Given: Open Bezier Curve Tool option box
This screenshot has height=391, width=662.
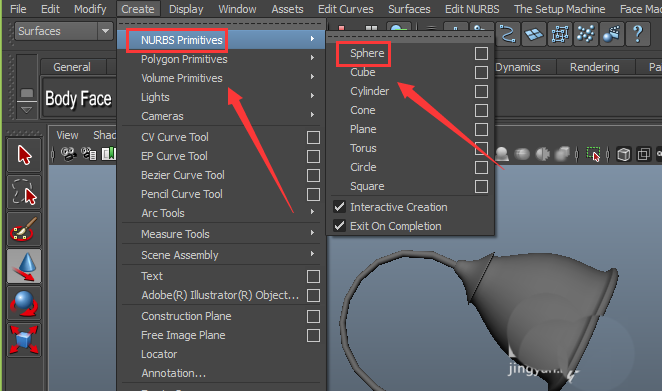Looking at the screenshot, I should (313, 176).
